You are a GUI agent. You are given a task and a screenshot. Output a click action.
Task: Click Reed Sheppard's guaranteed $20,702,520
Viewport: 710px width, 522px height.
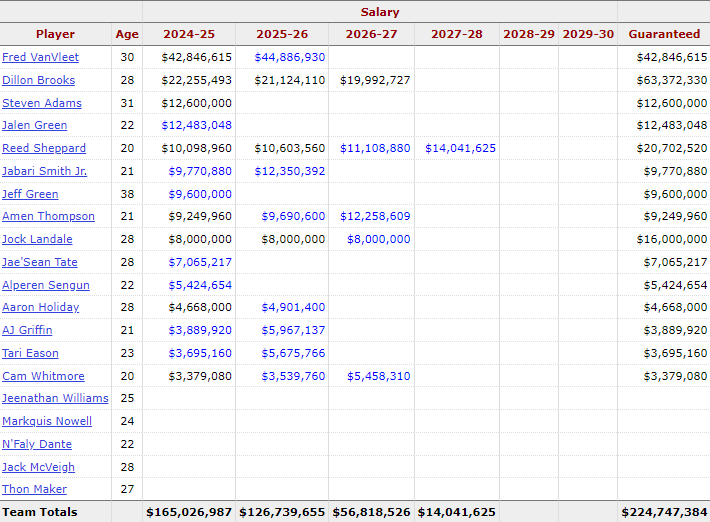672,148
